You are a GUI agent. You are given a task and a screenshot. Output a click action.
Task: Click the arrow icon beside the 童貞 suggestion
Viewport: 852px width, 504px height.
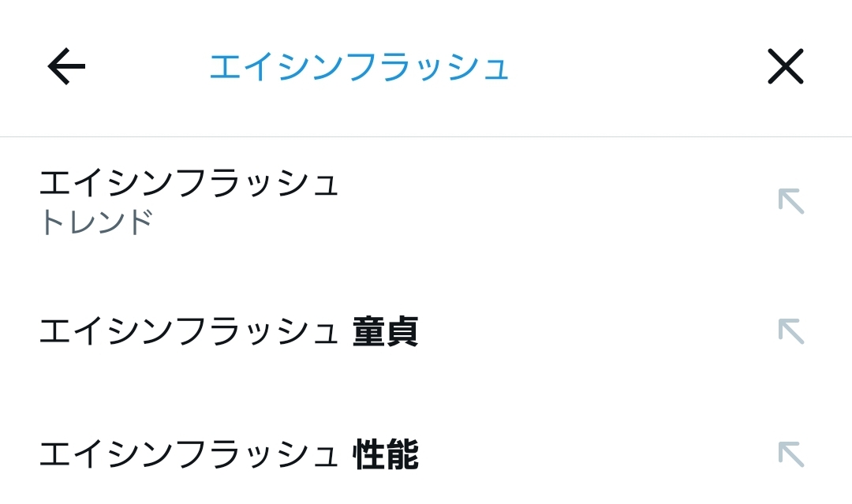(x=790, y=331)
